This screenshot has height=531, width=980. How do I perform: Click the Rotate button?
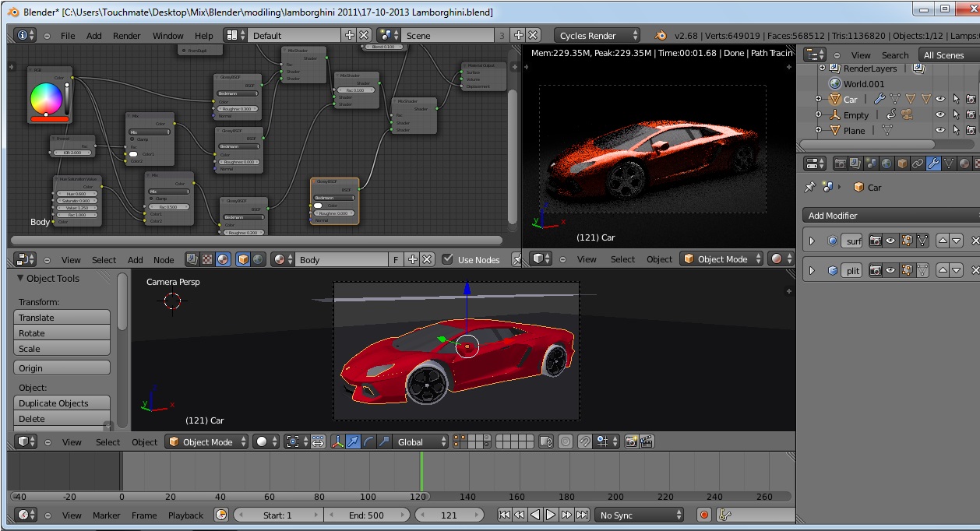(x=62, y=332)
